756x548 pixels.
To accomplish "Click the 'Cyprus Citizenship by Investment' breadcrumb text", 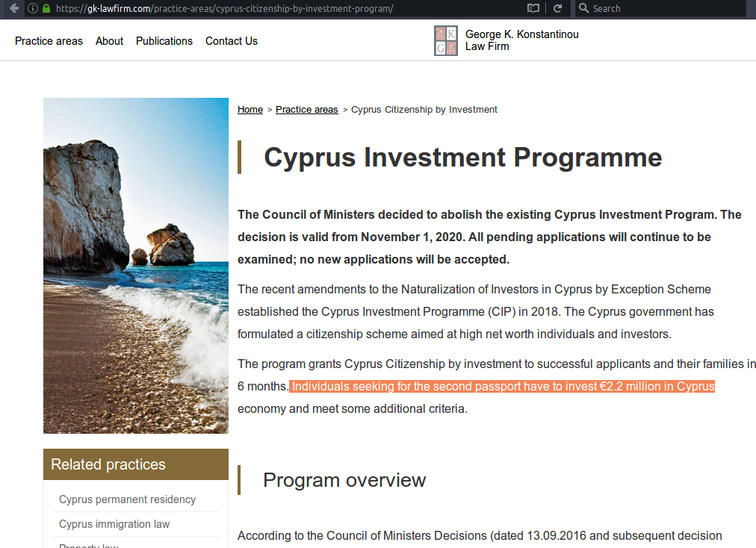I will click(424, 110).
